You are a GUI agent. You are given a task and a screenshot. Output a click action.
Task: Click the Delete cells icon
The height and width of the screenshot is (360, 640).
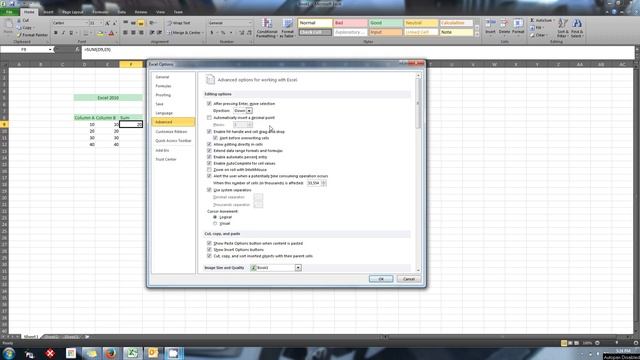click(504, 24)
